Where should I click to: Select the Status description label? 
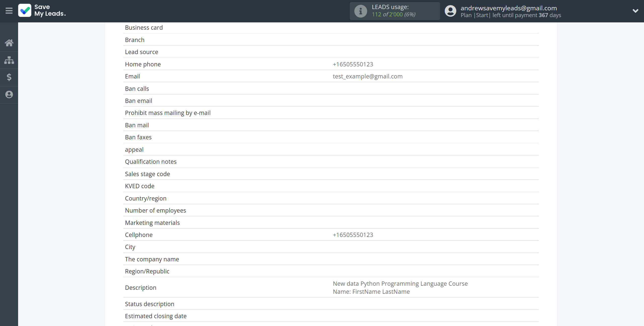pyautogui.click(x=150, y=304)
